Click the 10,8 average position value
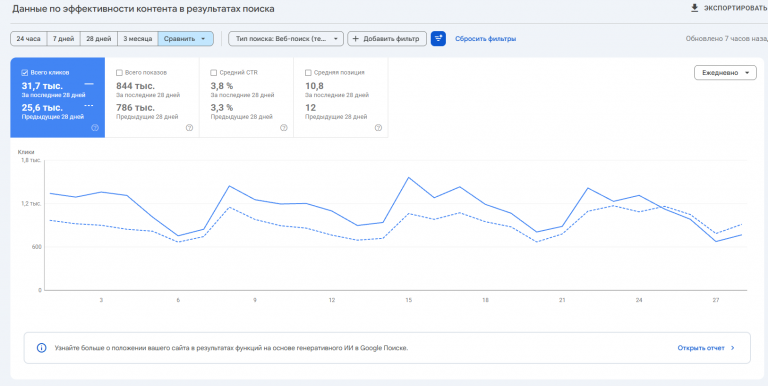 [314, 86]
